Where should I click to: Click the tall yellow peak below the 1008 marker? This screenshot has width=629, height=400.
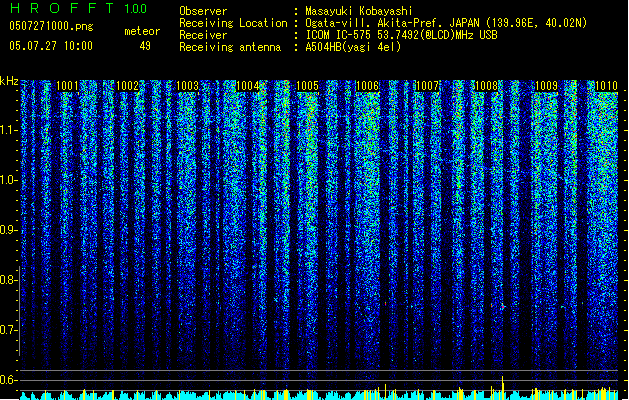pos(503,387)
